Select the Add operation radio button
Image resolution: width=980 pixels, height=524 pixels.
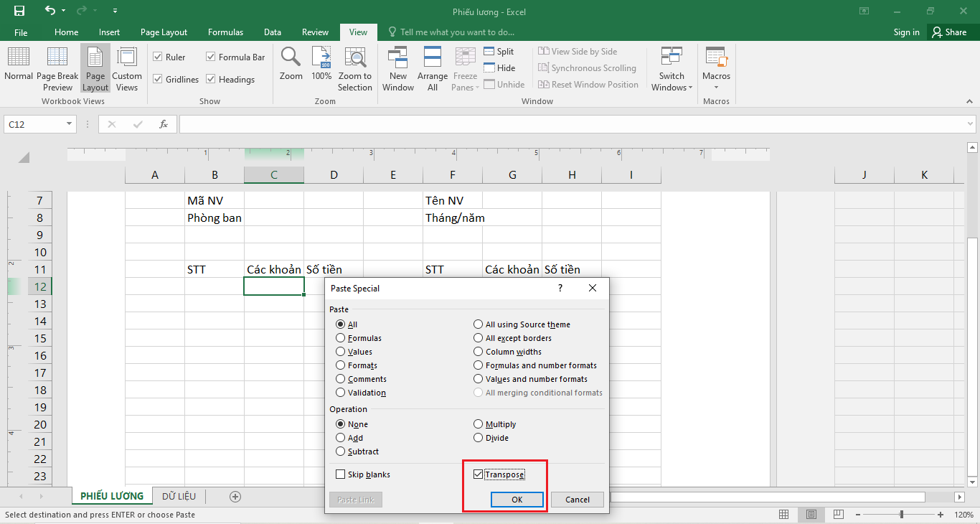pyautogui.click(x=341, y=438)
